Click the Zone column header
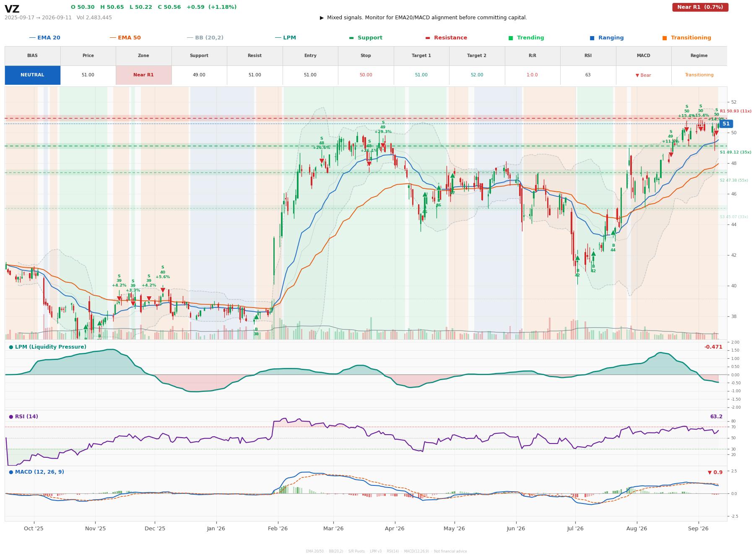Image resolution: width=756 pixels, height=558 pixels. tap(143, 56)
